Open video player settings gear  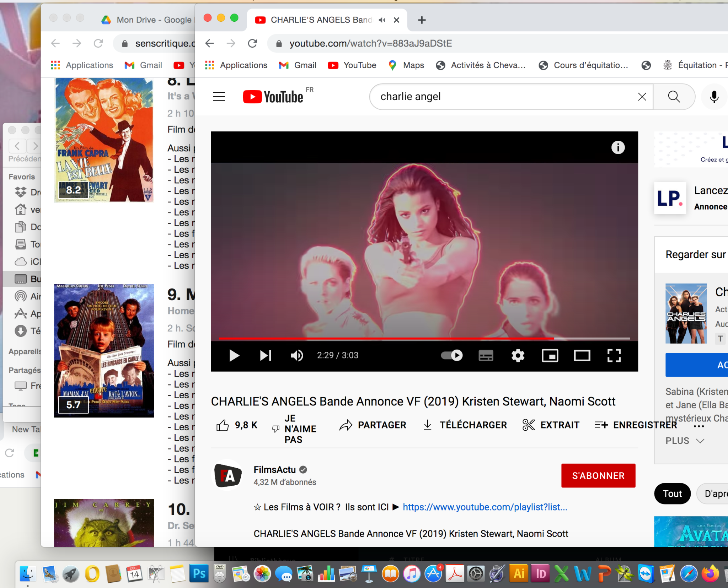pyautogui.click(x=518, y=355)
